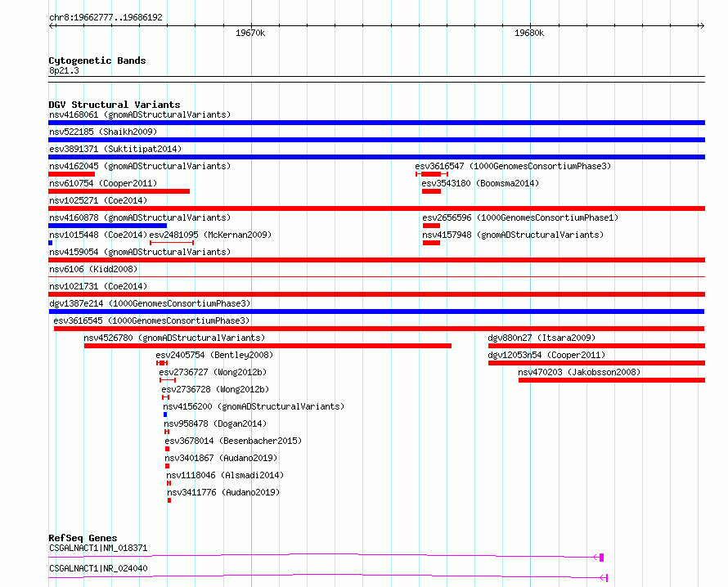Open nsv1025271 (Coe2014) variant label
The width and height of the screenshot is (728, 587).
[98, 200]
